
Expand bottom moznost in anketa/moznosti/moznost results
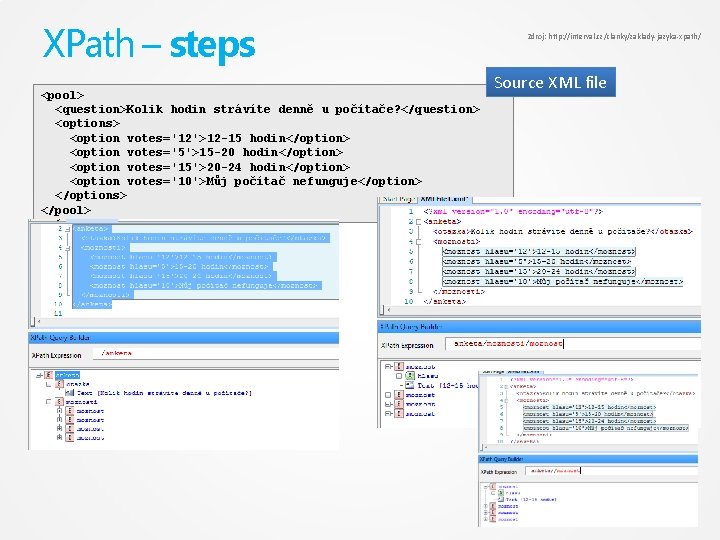[x=388, y=414]
